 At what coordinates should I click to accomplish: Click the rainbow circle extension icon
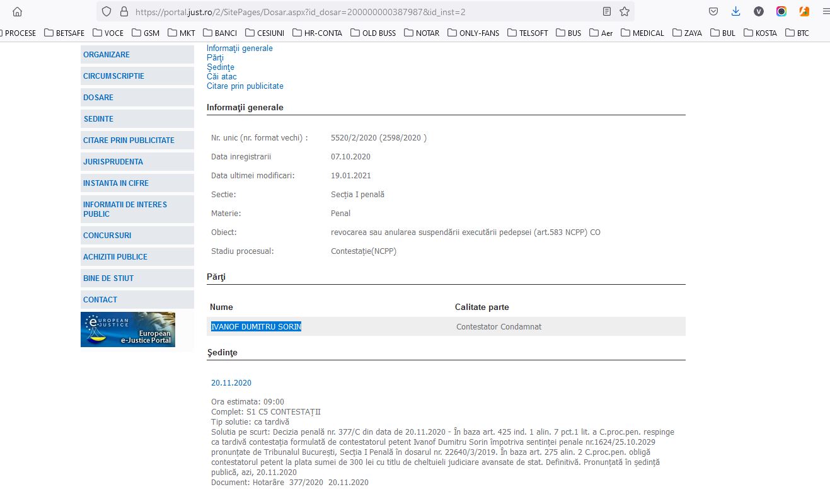coord(781,11)
